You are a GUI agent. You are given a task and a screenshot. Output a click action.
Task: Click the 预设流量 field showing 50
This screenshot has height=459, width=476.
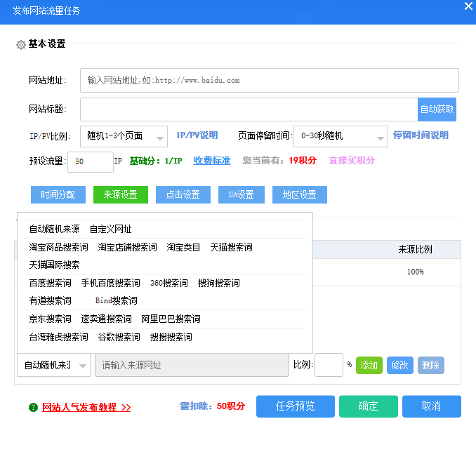point(91,162)
